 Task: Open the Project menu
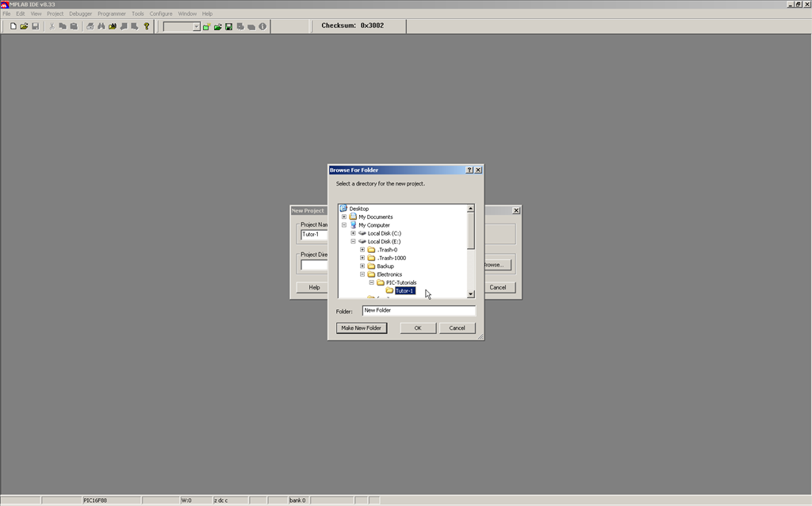[56, 13]
